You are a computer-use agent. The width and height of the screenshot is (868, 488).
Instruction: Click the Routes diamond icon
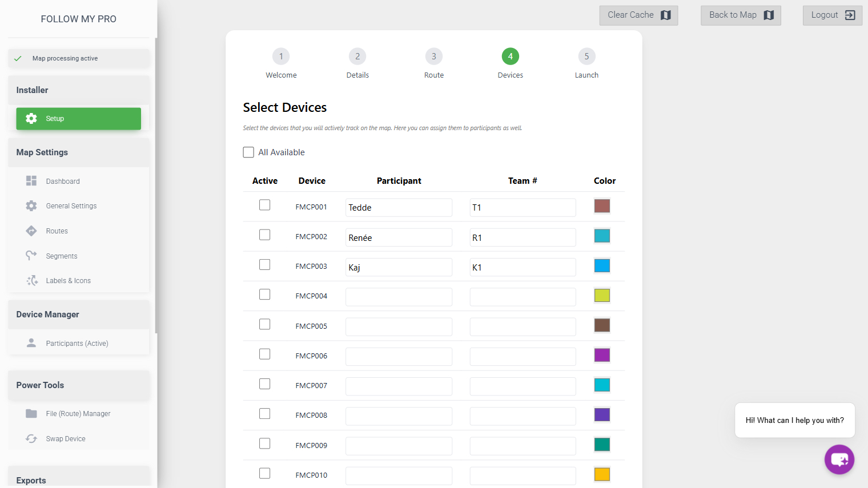coord(31,231)
